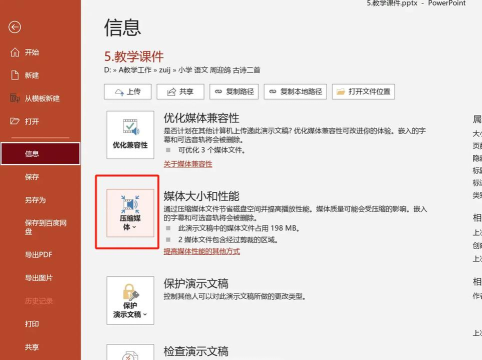
Task: Click the 保护演示文稿 heading
Action: (196, 284)
